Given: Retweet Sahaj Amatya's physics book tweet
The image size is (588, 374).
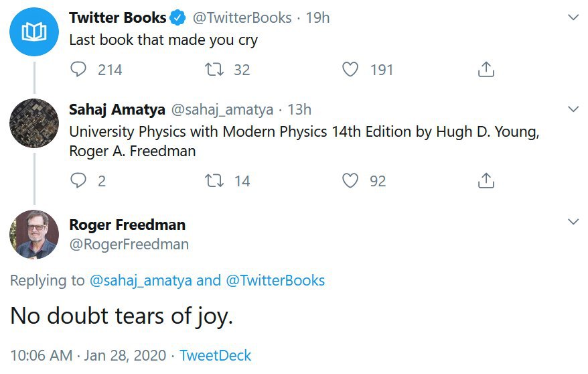Looking at the screenshot, I should [x=214, y=180].
